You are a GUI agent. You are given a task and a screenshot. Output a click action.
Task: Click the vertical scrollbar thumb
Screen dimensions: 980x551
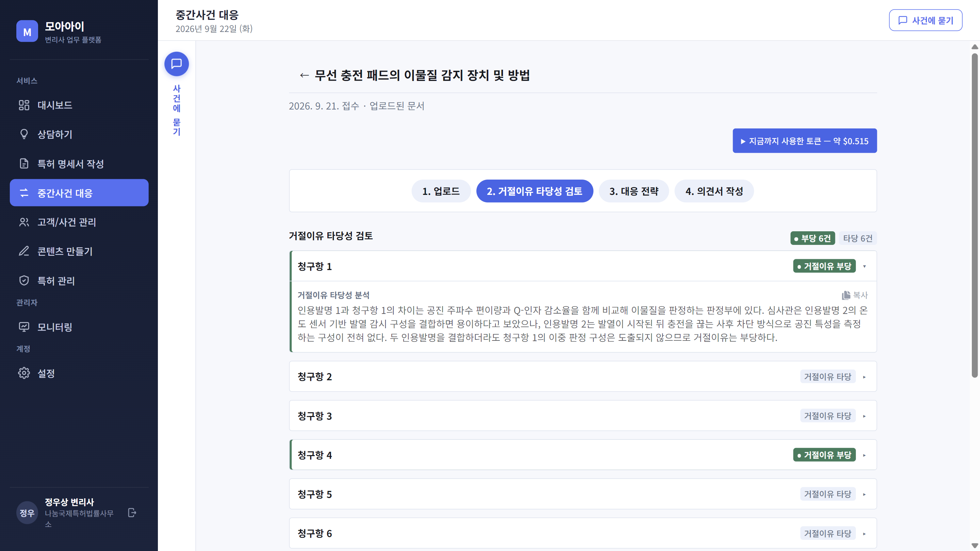click(x=975, y=215)
